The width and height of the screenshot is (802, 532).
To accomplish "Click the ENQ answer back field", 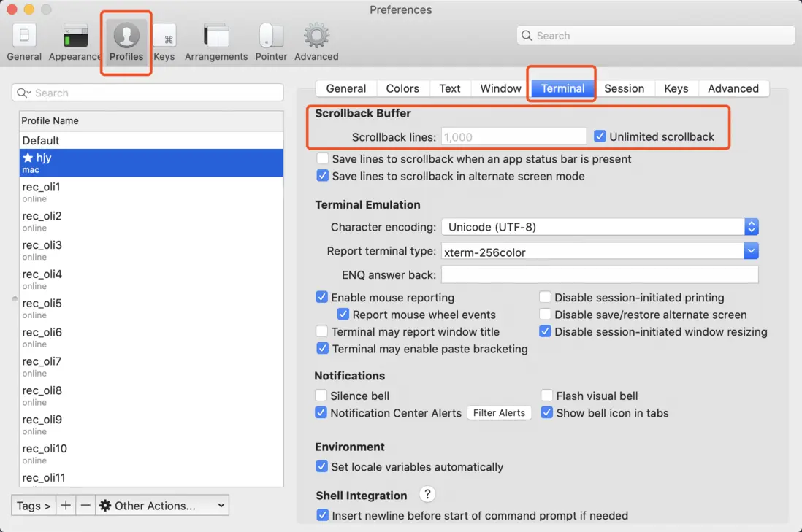I will point(600,275).
